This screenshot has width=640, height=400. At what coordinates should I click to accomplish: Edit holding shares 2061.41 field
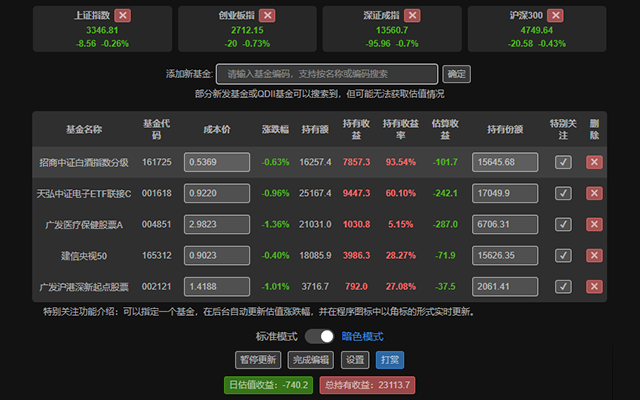(505, 287)
